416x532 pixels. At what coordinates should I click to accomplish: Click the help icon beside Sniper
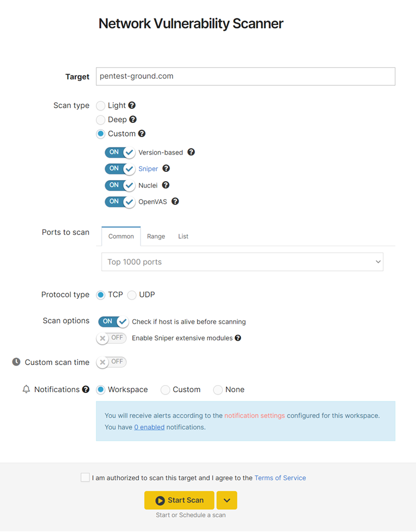(166, 168)
